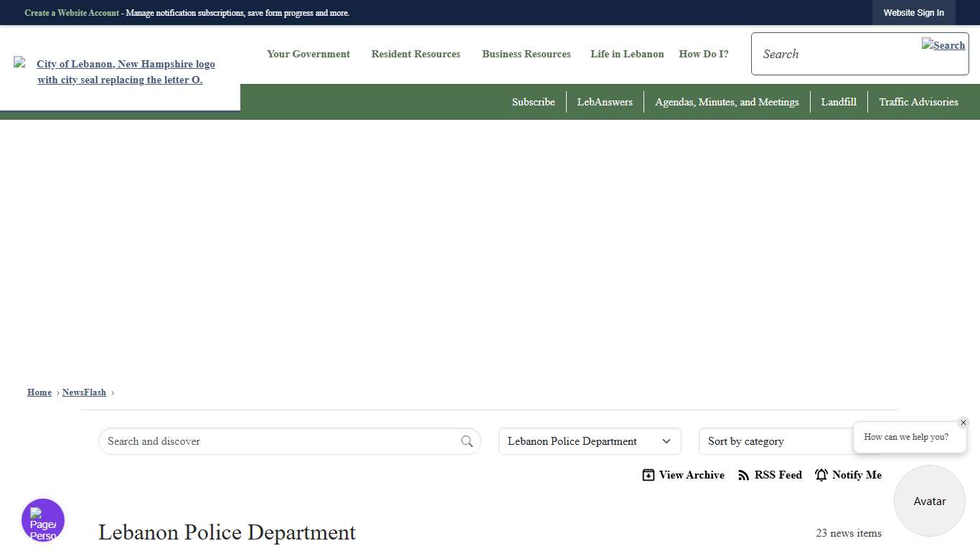The width and height of the screenshot is (980, 551).
Task: Click the Notify Me bell icon
Action: point(821,475)
